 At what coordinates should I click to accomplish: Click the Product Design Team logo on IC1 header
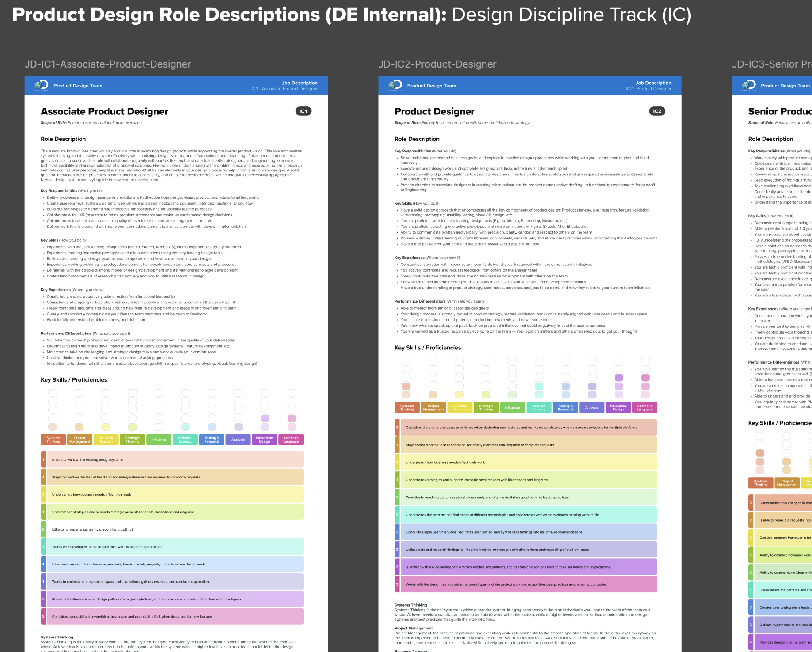pyautogui.click(x=41, y=85)
